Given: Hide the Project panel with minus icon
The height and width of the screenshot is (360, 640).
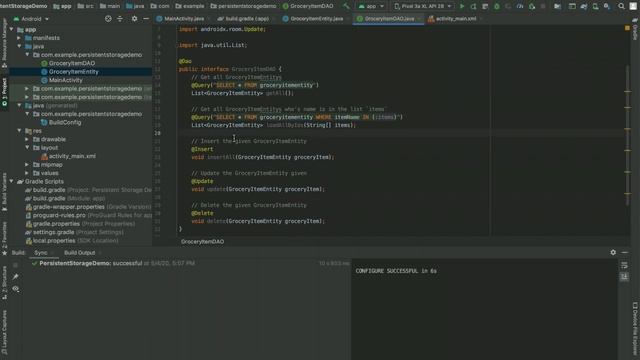Looking at the screenshot, I should click(x=146, y=19).
